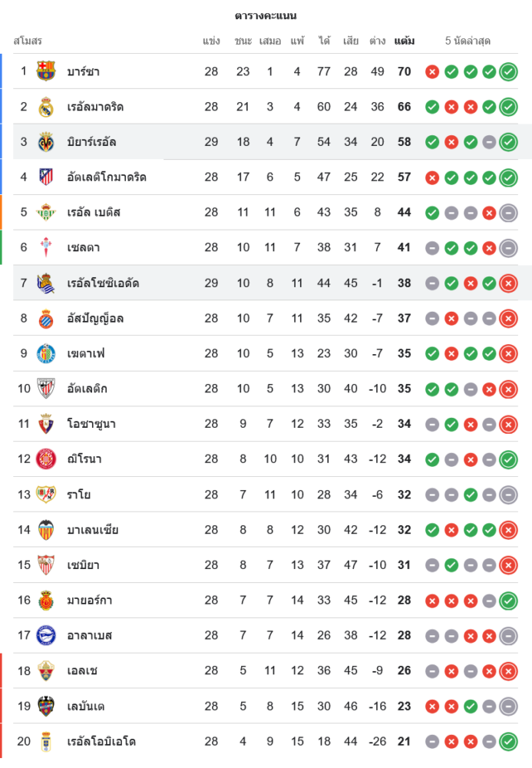Click the Villarreal yellow crest icon
Screen dimensions: 532x768
(x=46, y=142)
